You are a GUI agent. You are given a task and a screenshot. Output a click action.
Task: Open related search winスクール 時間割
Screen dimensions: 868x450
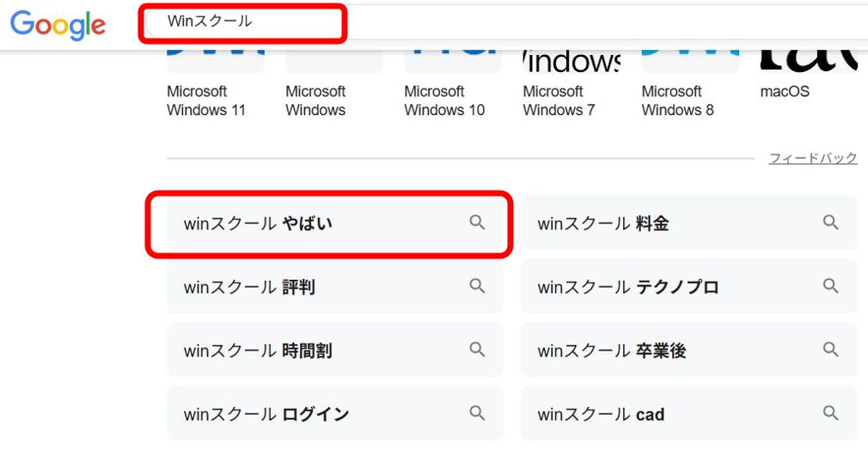coord(335,350)
